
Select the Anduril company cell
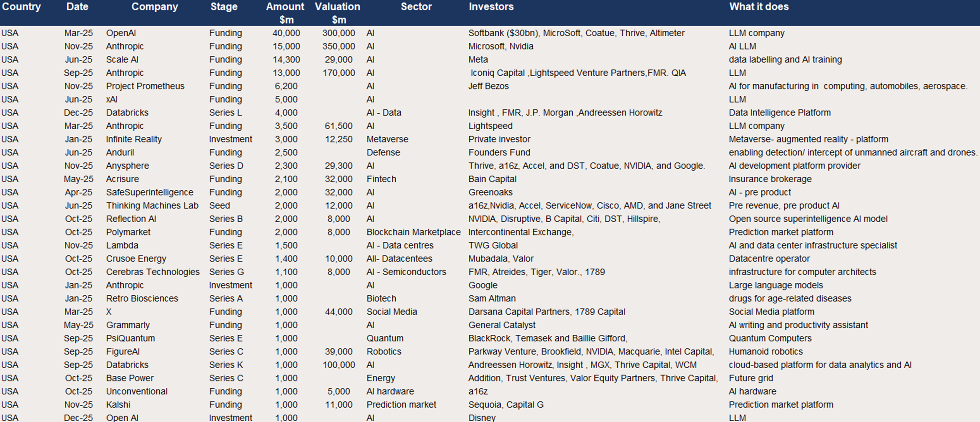click(120, 152)
